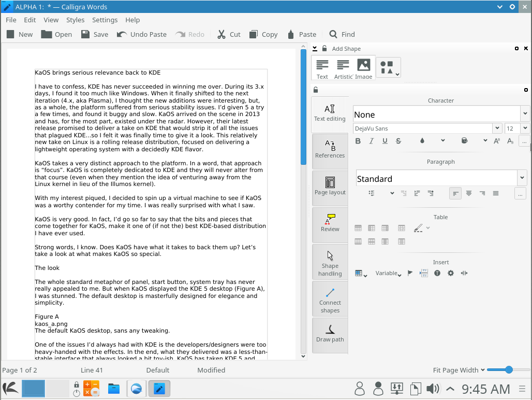Open the View menu
This screenshot has height=400, width=532.
[51, 20]
